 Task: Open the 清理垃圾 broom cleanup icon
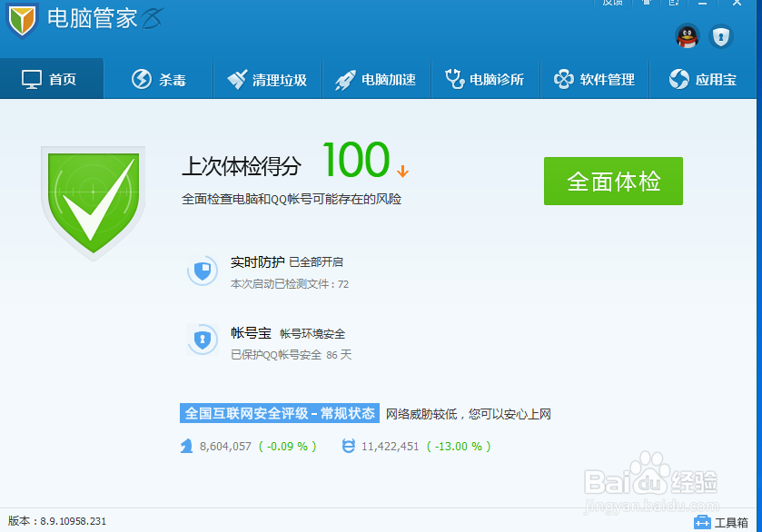tap(237, 79)
